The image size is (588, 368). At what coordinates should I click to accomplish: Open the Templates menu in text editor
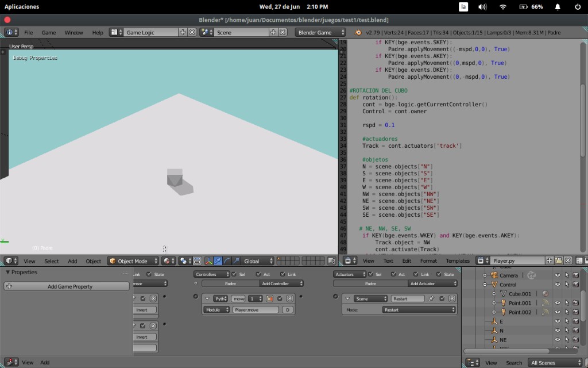pos(458,261)
